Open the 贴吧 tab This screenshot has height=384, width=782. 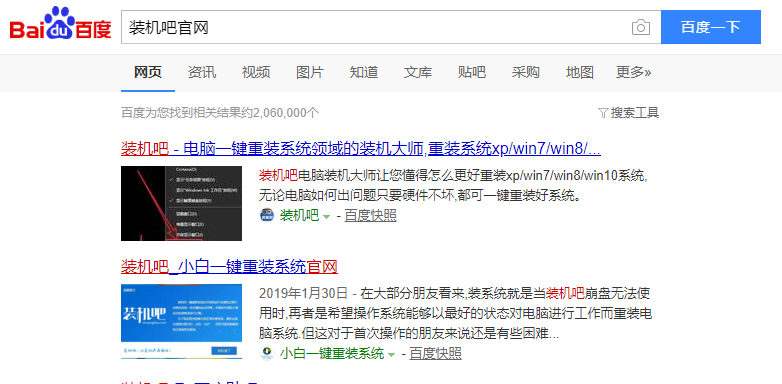[472, 72]
